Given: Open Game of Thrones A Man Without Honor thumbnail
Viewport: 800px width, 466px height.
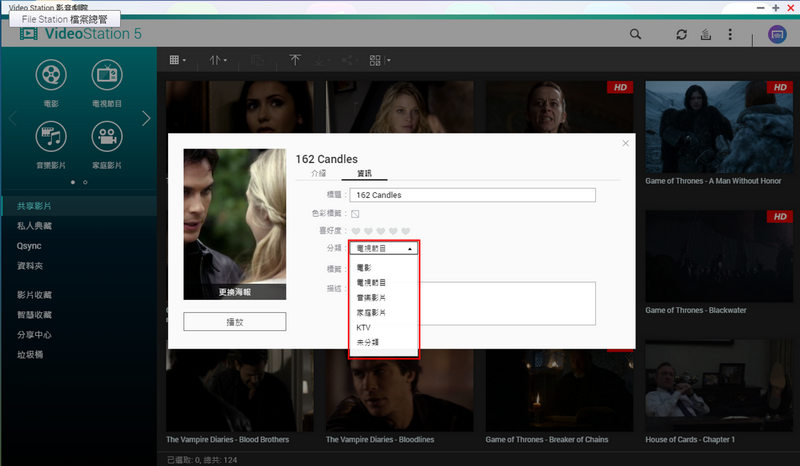Looking at the screenshot, I should (x=719, y=127).
